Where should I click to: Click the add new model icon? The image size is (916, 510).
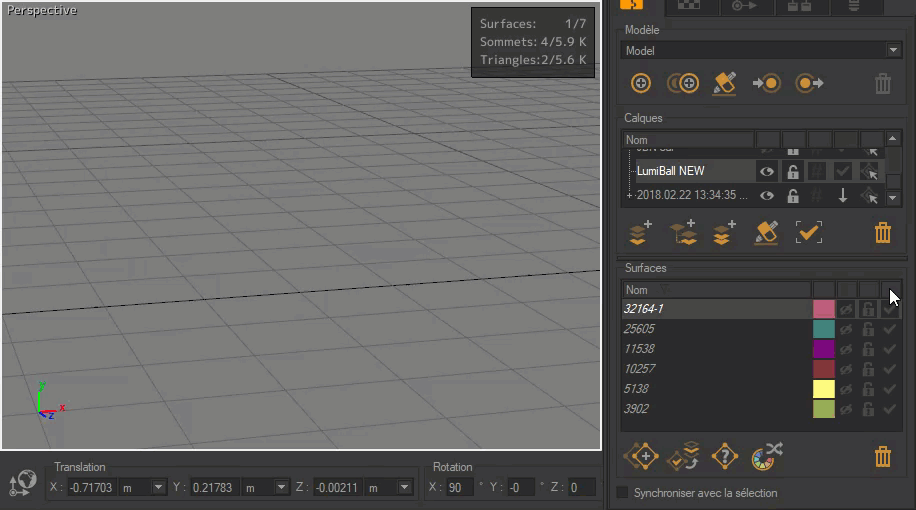(642, 84)
